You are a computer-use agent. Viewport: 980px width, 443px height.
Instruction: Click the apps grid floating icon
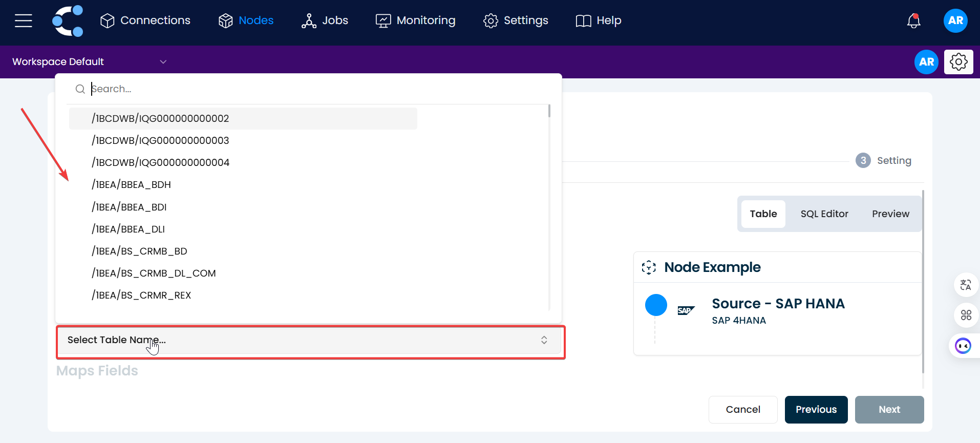click(966, 315)
